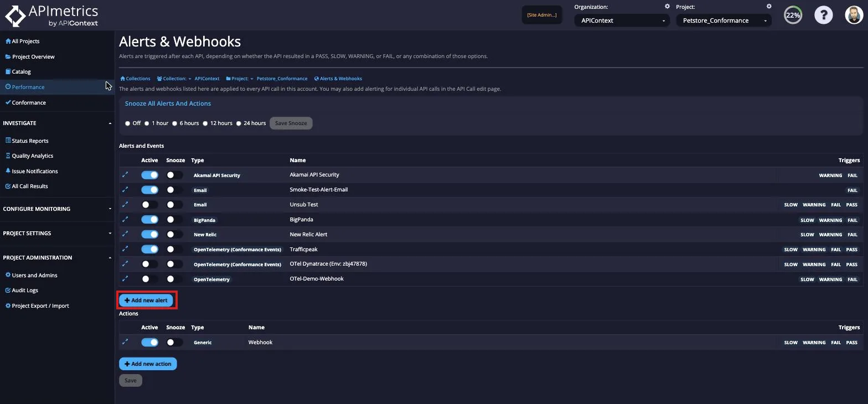Viewport: 868px width, 404px height.
Task: Collapse the PROJECT ADMINISTRATION section
Action: (57, 257)
